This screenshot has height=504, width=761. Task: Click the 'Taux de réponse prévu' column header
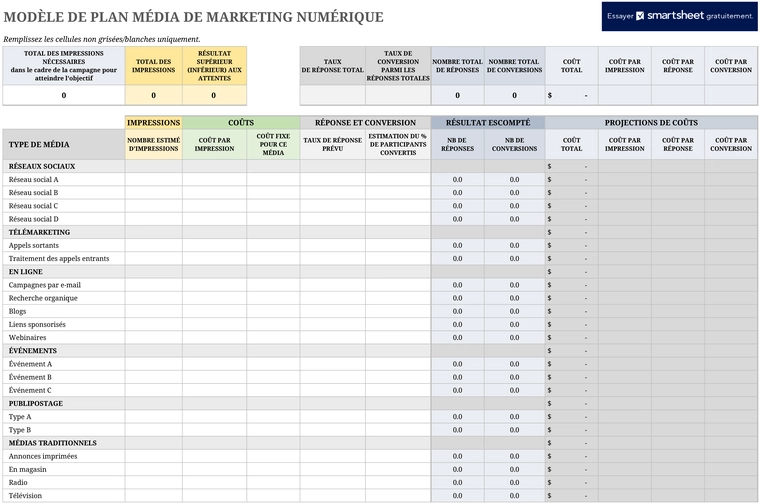click(332, 144)
